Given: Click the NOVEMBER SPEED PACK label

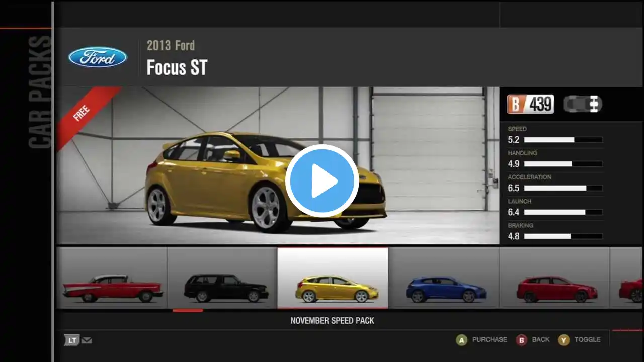Looking at the screenshot, I should pyautogui.click(x=332, y=321).
